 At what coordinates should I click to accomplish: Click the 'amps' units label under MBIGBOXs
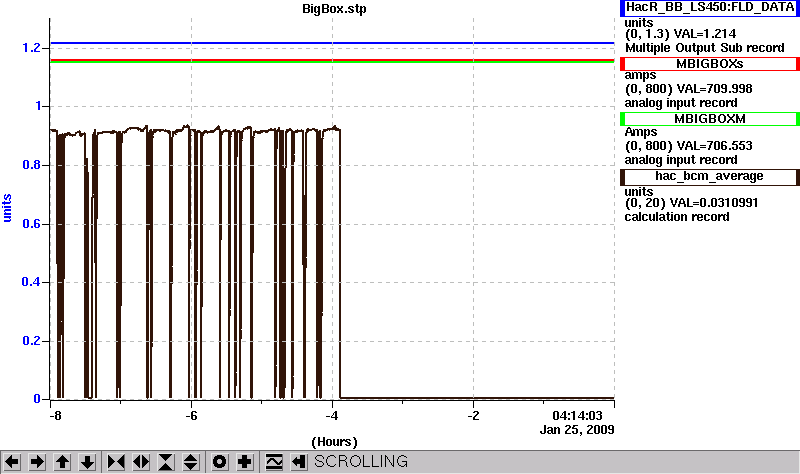click(x=640, y=76)
